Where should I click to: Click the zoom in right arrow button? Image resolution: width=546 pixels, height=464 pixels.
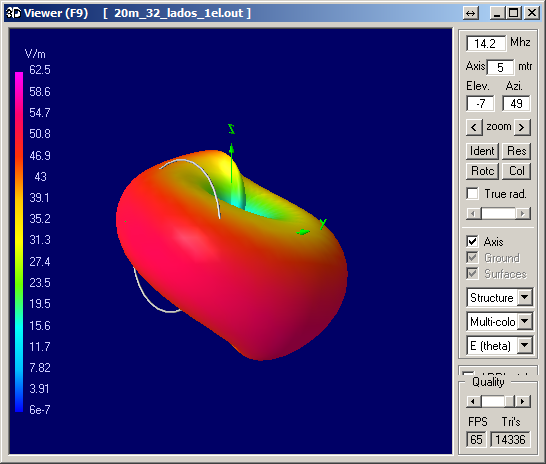pos(522,127)
